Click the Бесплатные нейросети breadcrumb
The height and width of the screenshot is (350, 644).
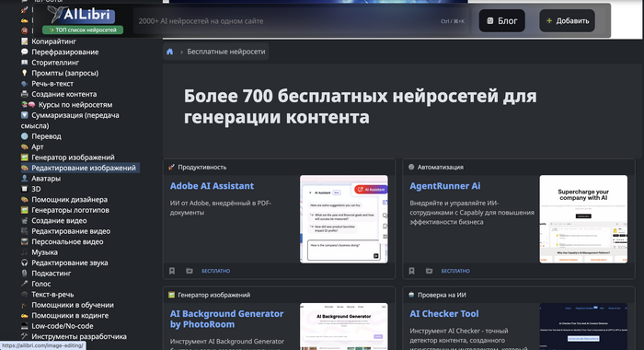226,52
